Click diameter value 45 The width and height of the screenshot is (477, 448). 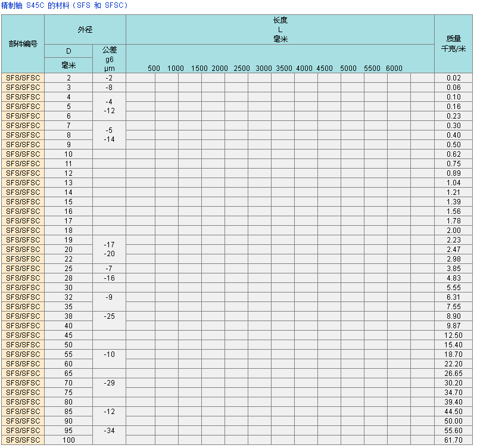pos(68,335)
